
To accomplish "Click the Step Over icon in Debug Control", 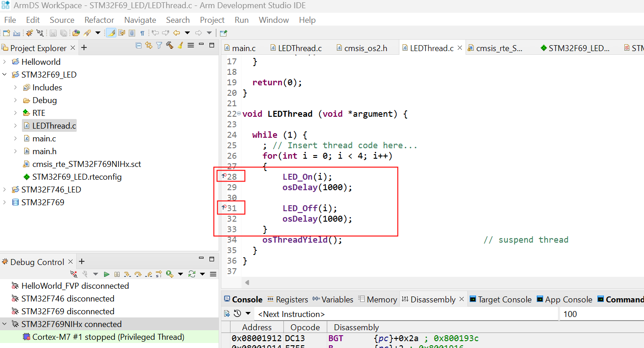I will click(x=138, y=274).
